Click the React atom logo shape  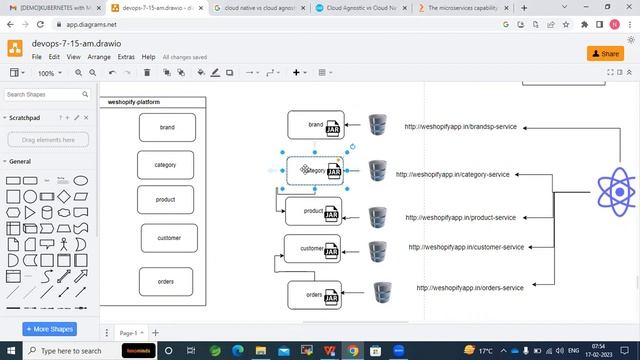[617, 192]
